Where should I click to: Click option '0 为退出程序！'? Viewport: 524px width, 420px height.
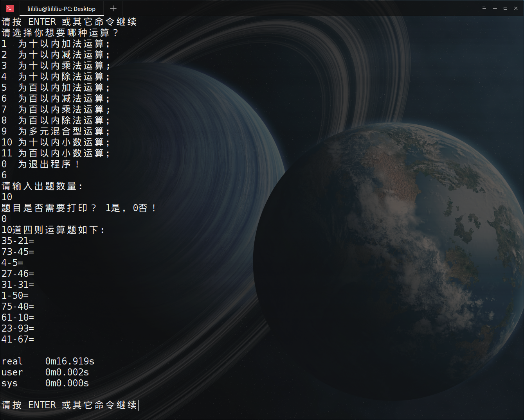click(41, 164)
